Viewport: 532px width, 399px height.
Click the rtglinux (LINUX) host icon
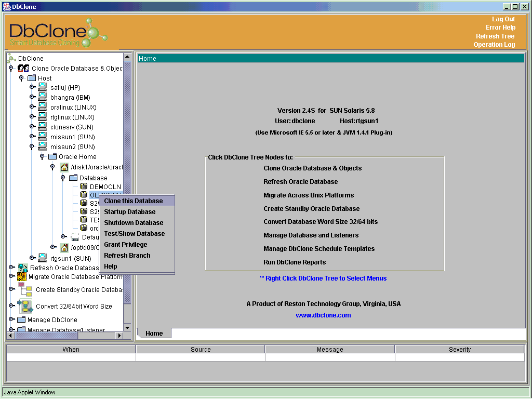[x=43, y=117]
